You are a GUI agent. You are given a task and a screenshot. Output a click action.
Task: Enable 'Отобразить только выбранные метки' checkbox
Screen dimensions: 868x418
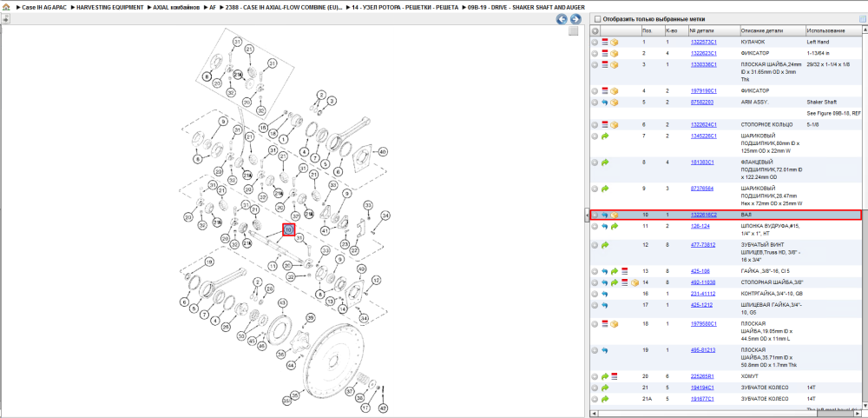tap(597, 19)
